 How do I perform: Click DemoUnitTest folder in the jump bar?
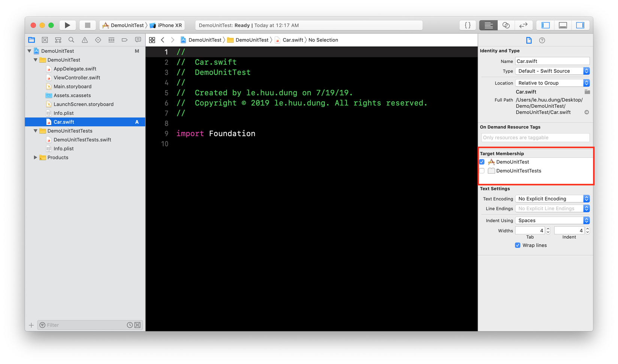(248, 40)
